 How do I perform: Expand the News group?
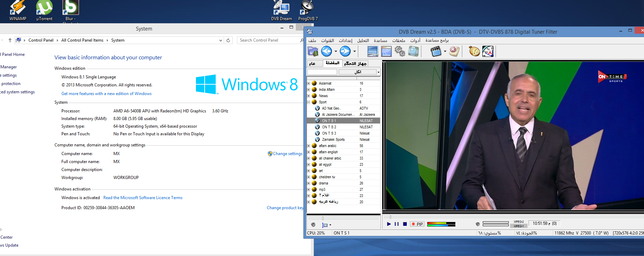308,96
